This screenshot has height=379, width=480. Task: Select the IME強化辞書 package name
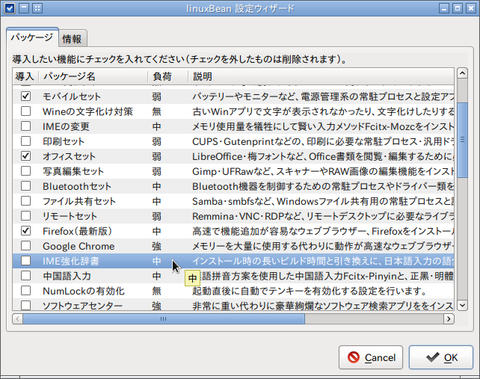[71, 261]
